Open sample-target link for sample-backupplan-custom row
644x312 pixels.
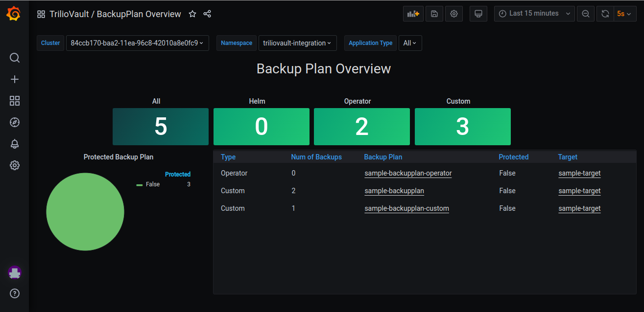[x=579, y=208]
